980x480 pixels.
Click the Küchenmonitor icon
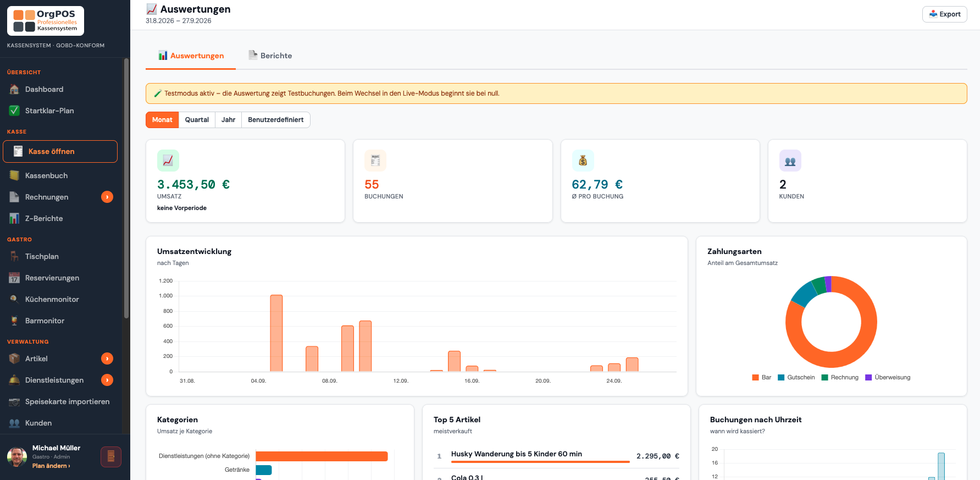tap(14, 299)
